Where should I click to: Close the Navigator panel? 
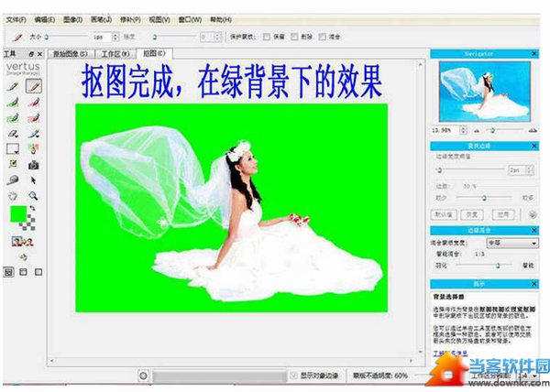(533, 54)
